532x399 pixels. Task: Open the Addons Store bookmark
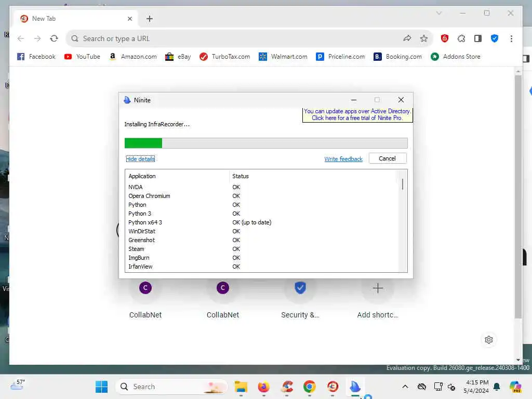pyautogui.click(x=456, y=57)
